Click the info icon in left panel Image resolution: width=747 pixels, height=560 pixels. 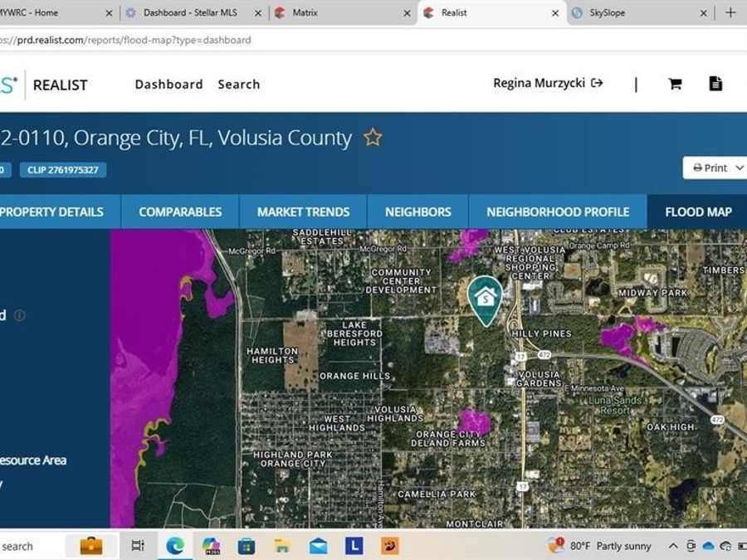pos(20,315)
